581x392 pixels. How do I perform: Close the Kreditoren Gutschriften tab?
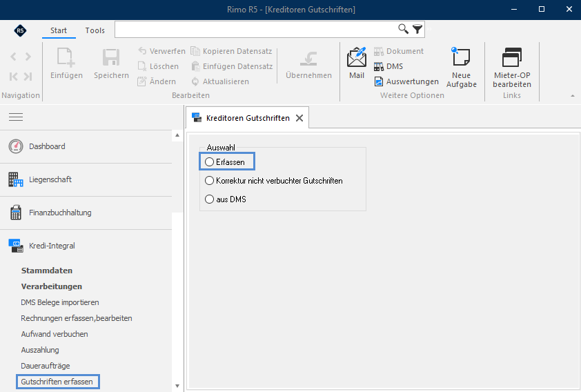(299, 118)
